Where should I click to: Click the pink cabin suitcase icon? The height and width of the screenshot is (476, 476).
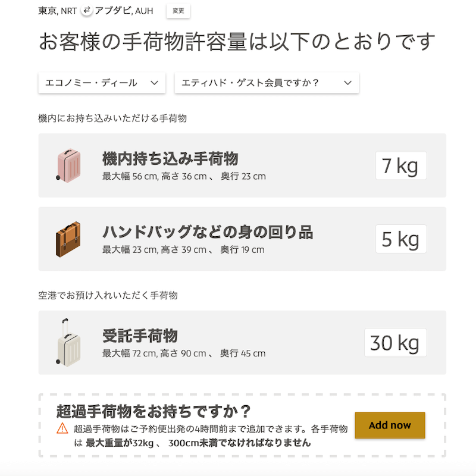coord(67,165)
